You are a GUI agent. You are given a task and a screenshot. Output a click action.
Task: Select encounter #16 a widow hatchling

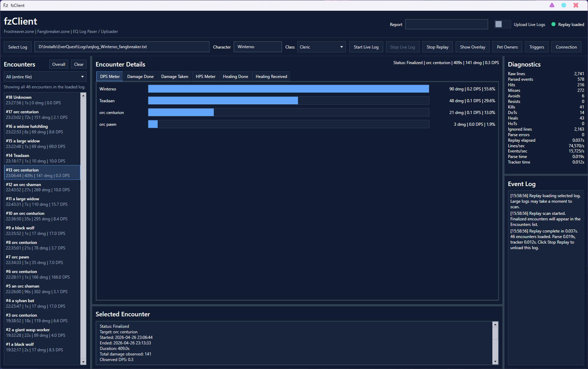[x=42, y=129]
